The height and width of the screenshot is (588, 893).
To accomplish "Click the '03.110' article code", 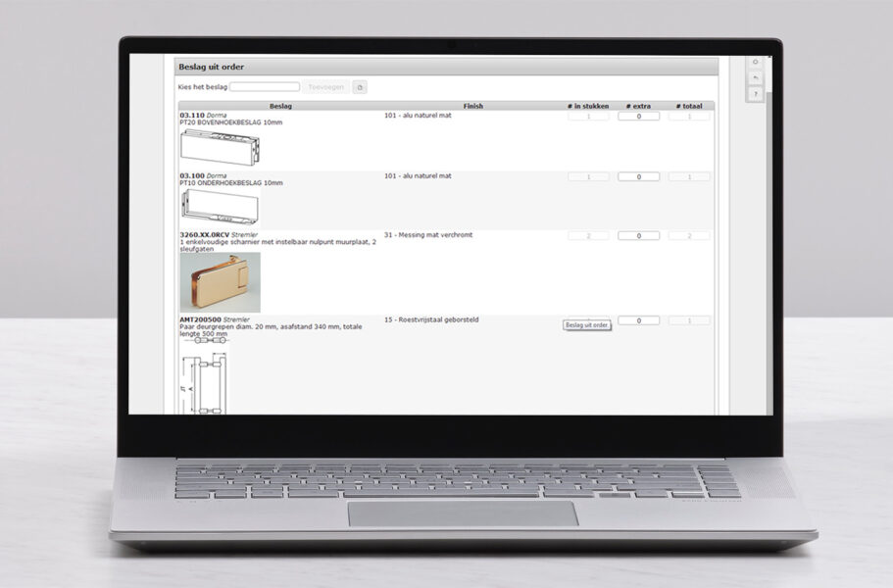I will (x=192, y=116).
